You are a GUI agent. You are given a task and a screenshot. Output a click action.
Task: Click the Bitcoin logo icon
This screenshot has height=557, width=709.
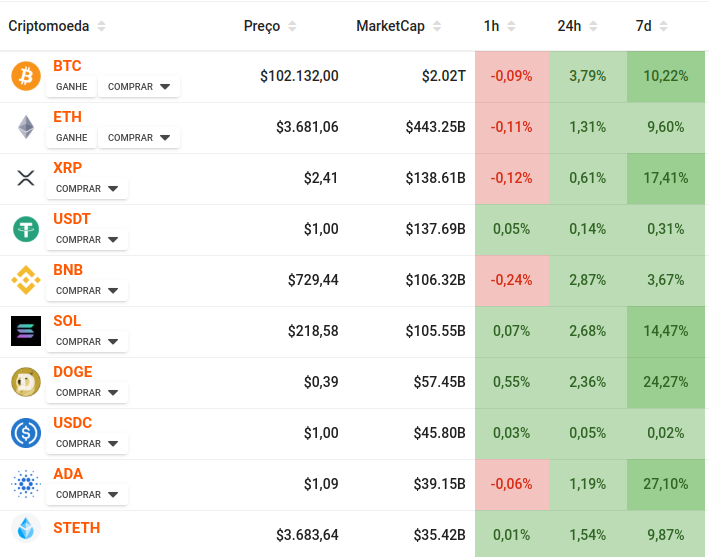tap(26, 76)
